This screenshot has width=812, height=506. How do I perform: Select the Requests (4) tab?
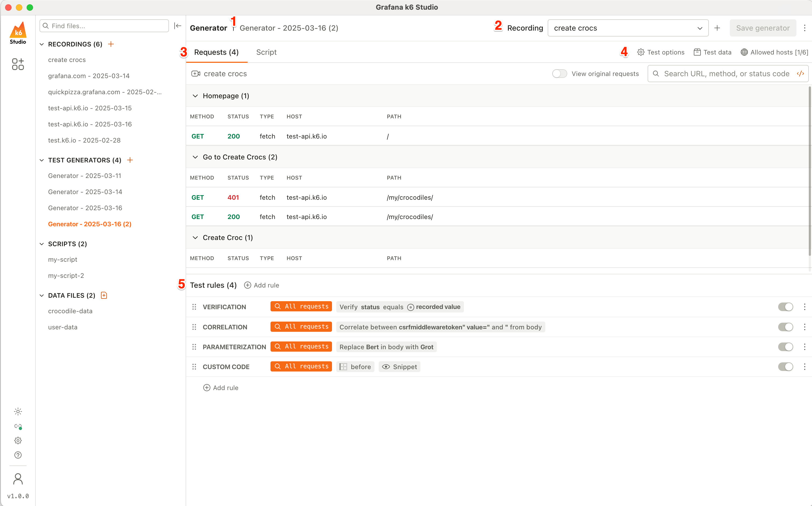[216, 52]
